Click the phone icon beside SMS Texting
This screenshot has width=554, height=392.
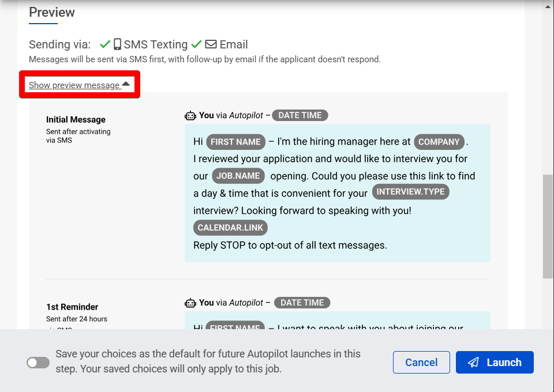[x=117, y=44]
